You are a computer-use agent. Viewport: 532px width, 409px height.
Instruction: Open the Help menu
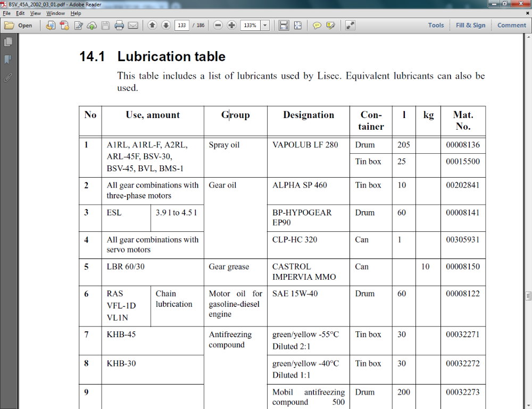click(76, 13)
